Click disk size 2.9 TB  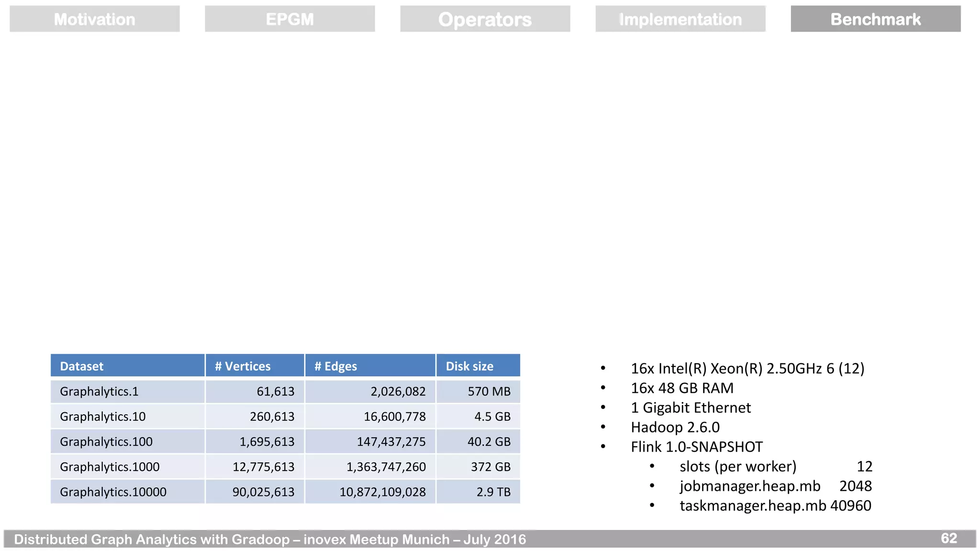click(478, 492)
